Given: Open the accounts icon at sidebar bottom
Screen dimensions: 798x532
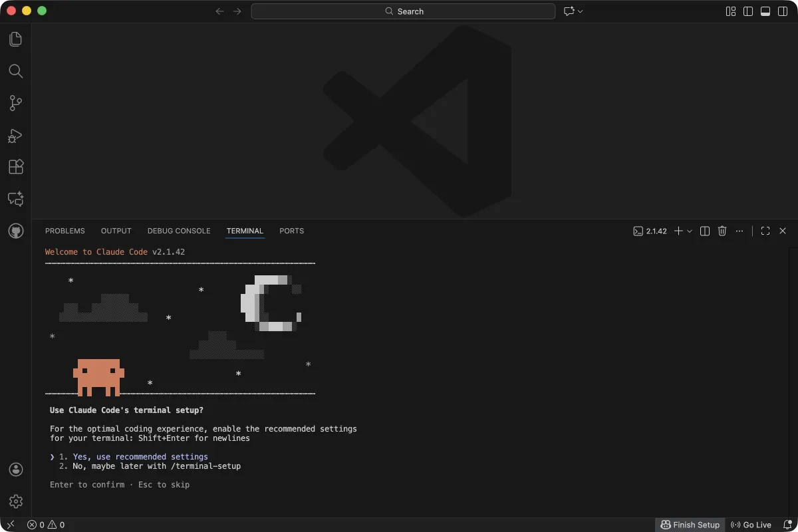Looking at the screenshot, I should pos(15,469).
